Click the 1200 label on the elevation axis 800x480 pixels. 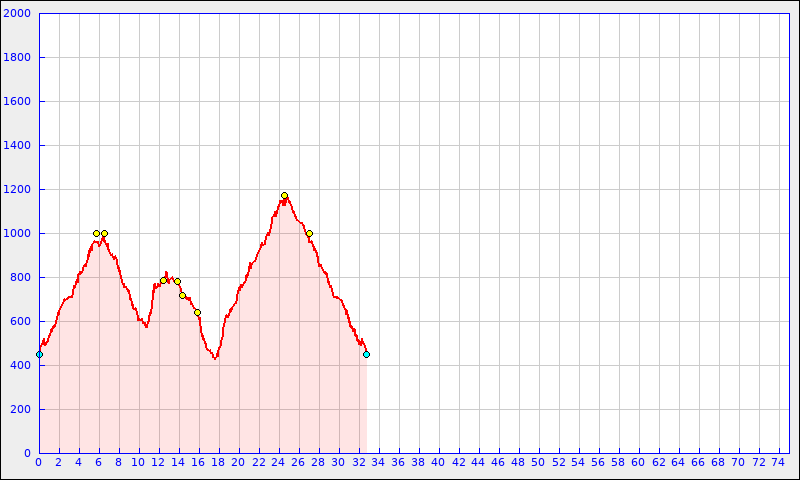pos(18,190)
